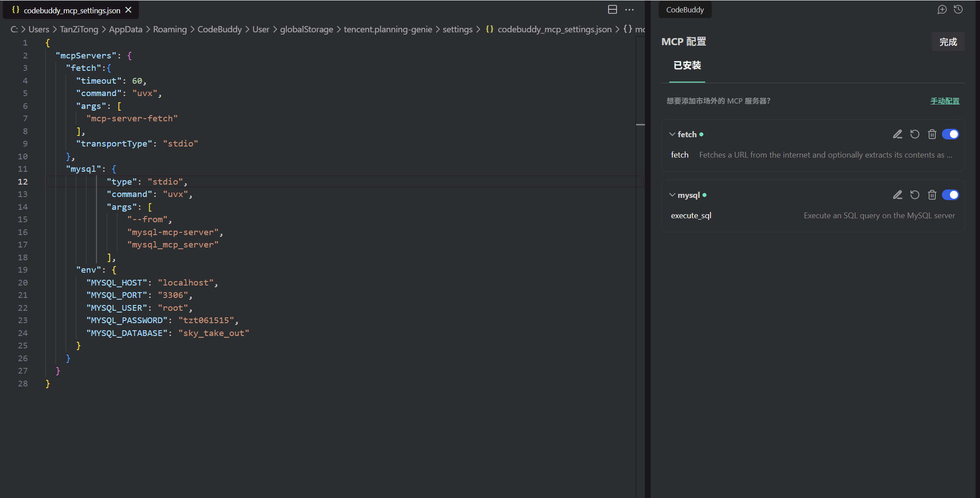Close the codebuddy_mcp_settings.json tab

(128, 10)
